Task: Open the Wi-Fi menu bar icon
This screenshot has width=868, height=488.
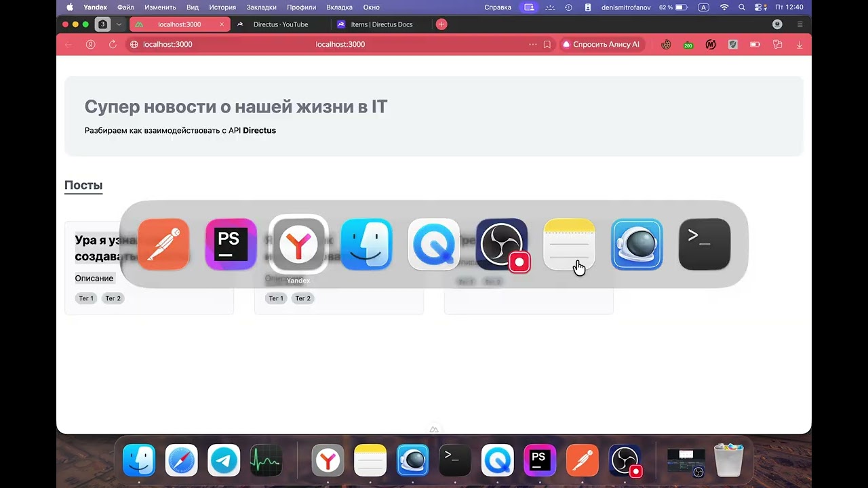Action: pos(724,7)
